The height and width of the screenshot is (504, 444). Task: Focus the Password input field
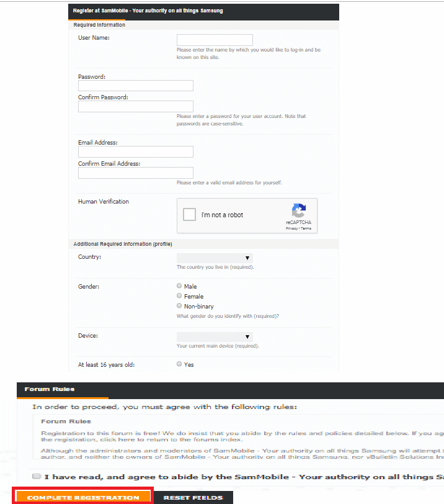click(135, 86)
